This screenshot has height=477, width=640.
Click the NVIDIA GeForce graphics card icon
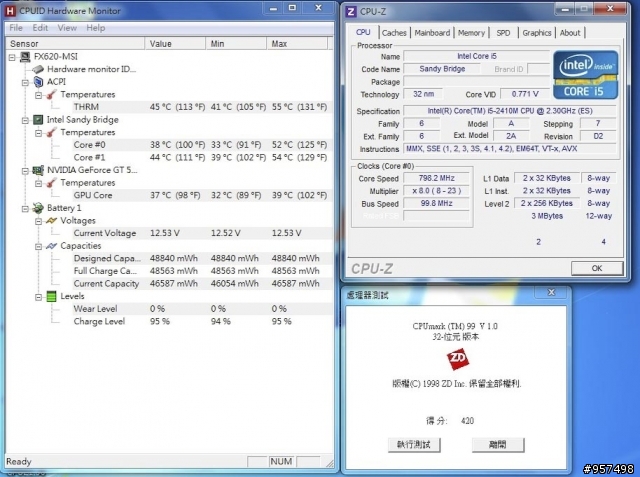tap(38, 170)
